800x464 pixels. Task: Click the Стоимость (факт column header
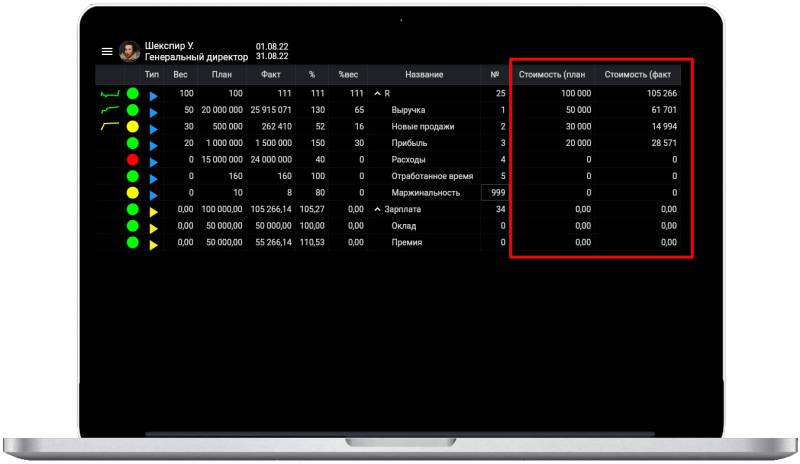[637, 75]
